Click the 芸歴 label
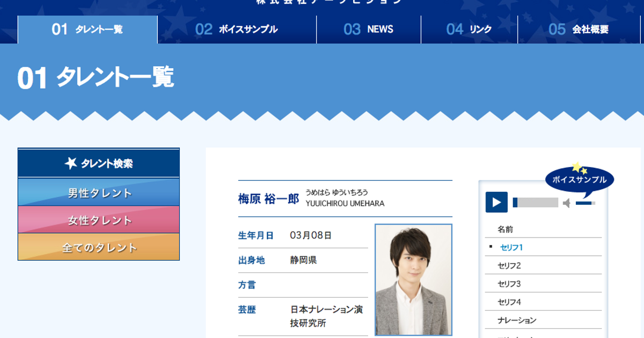This screenshot has height=338, width=644. coord(247,310)
